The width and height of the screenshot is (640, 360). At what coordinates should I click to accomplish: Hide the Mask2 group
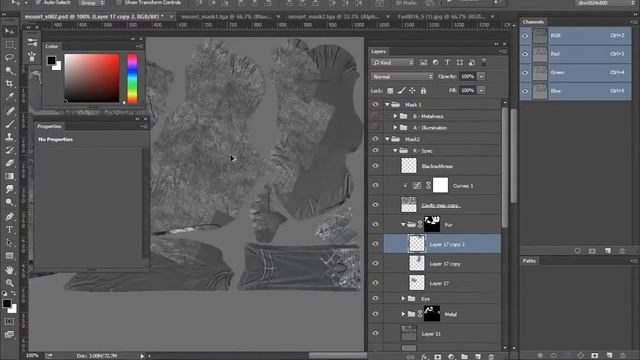pos(376,139)
